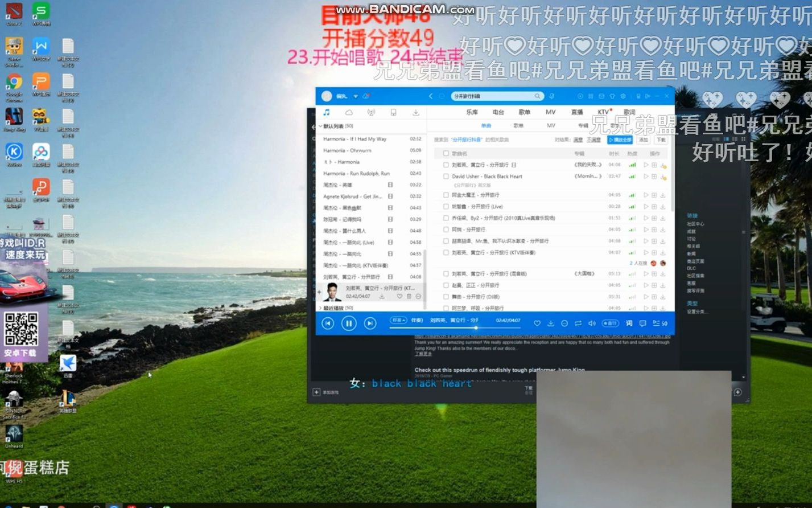Tick checkbox for 赵晨、正正 - 分开旅行

tap(446, 285)
